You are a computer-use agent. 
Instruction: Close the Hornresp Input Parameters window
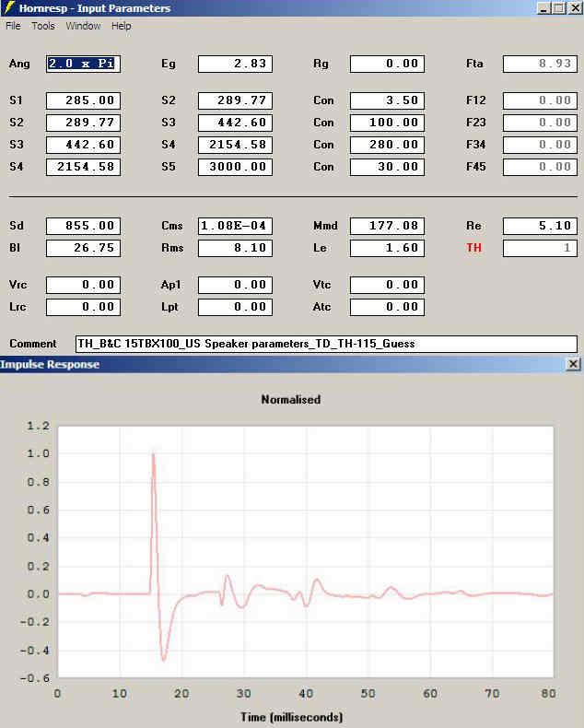click(x=575, y=8)
